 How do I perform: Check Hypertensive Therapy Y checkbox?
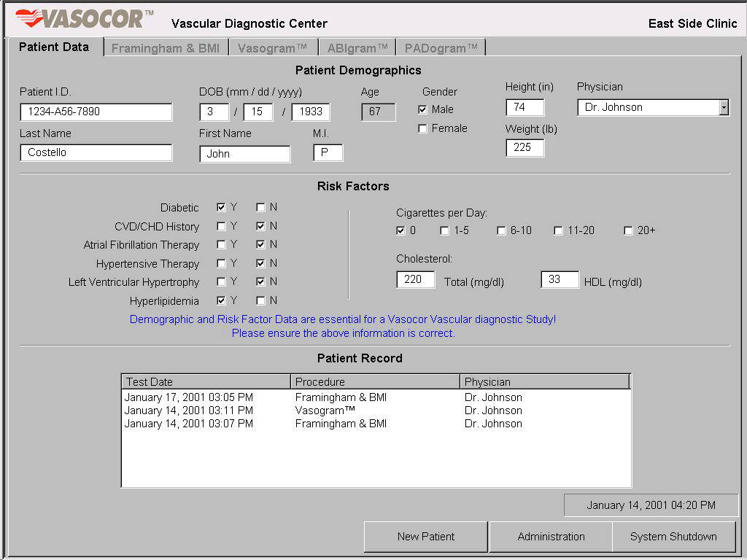tap(220, 263)
